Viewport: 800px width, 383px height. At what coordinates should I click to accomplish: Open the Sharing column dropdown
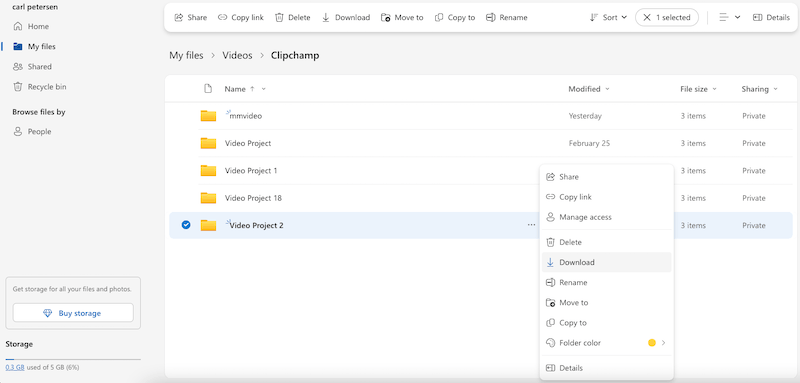pos(760,89)
